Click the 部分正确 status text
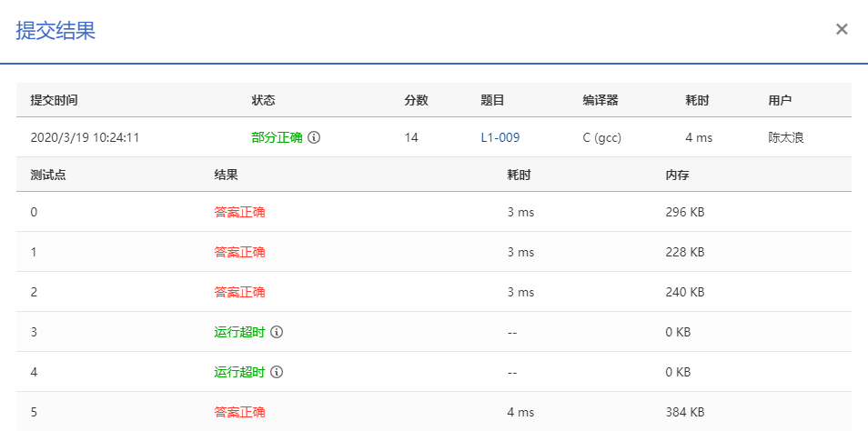The image size is (868, 431). [x=277, y=137]
